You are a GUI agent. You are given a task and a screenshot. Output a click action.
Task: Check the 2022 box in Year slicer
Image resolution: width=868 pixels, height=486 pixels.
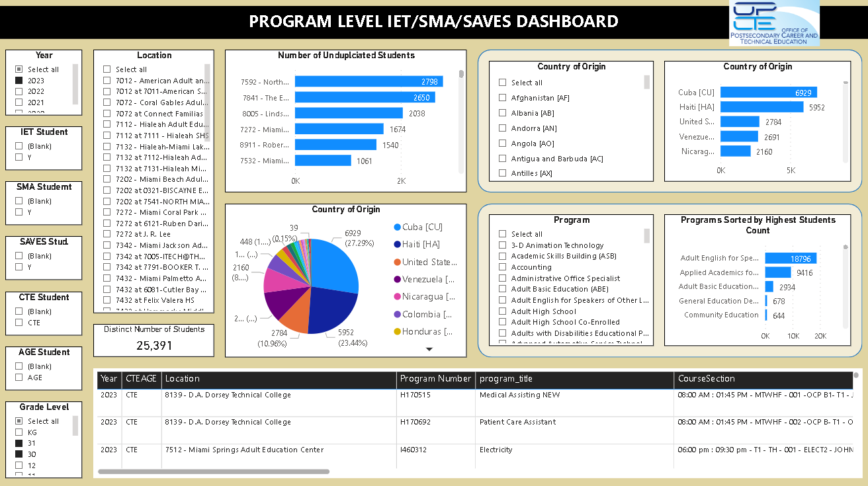coord(19,91)
